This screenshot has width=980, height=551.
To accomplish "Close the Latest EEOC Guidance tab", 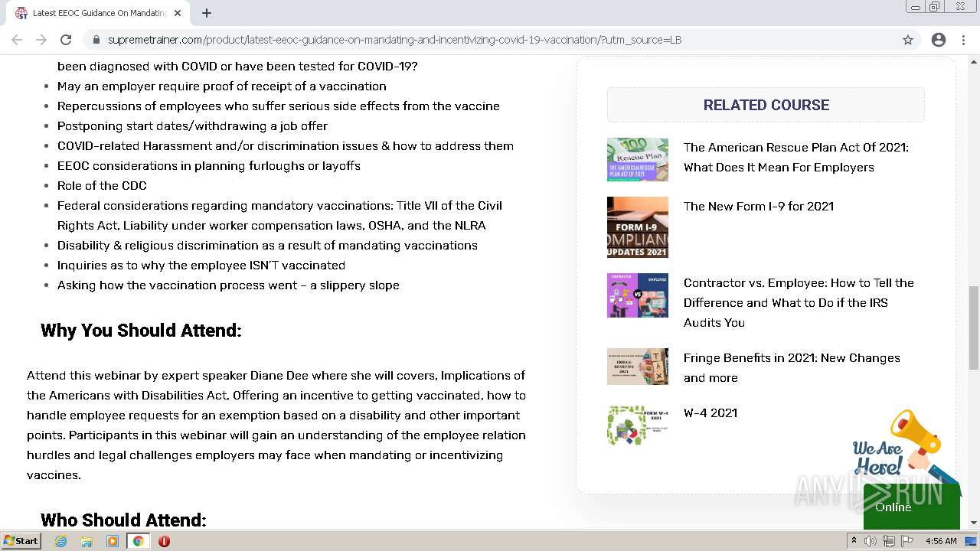I will [x=178, y=13].
